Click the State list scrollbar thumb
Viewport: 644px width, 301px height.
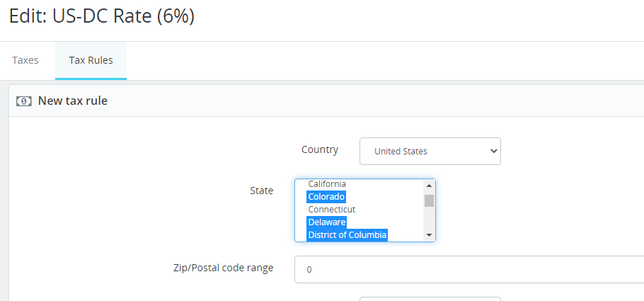(429, 200)
